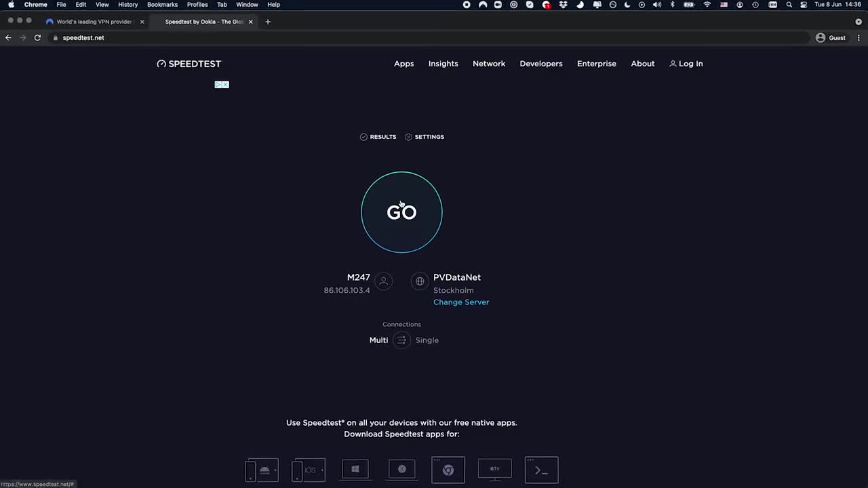Click the date and time display

(837, 5)
